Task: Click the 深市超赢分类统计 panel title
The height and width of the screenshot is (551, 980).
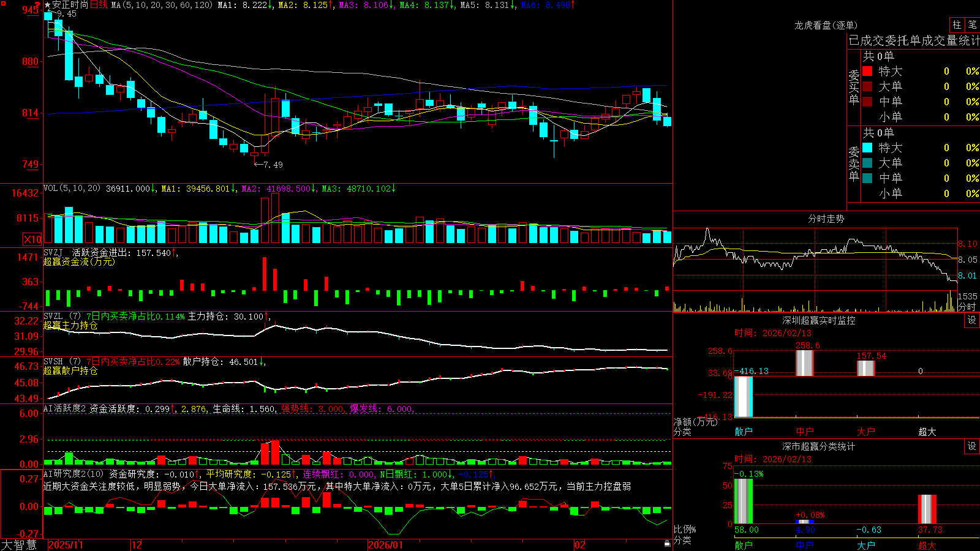Action: point(819,446)
